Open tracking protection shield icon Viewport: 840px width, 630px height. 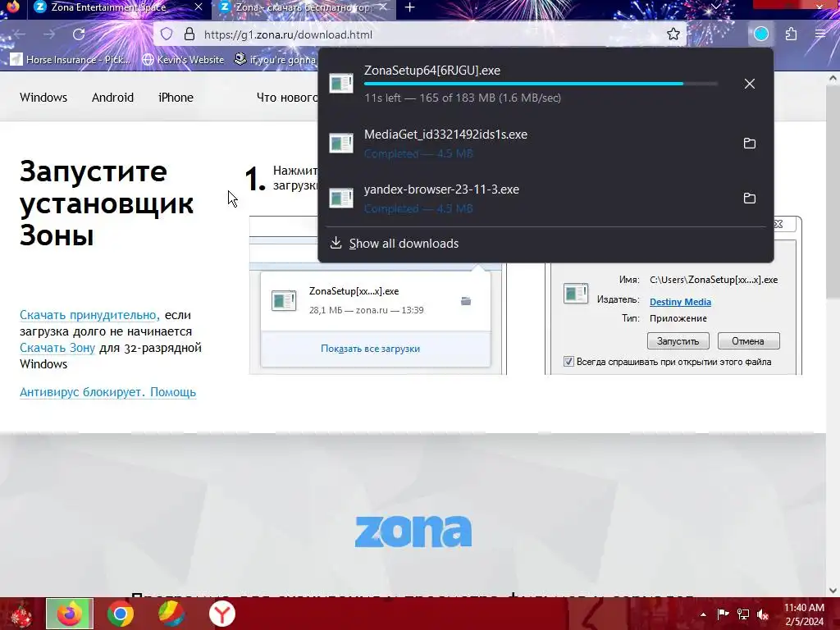(x=167, y=34)
